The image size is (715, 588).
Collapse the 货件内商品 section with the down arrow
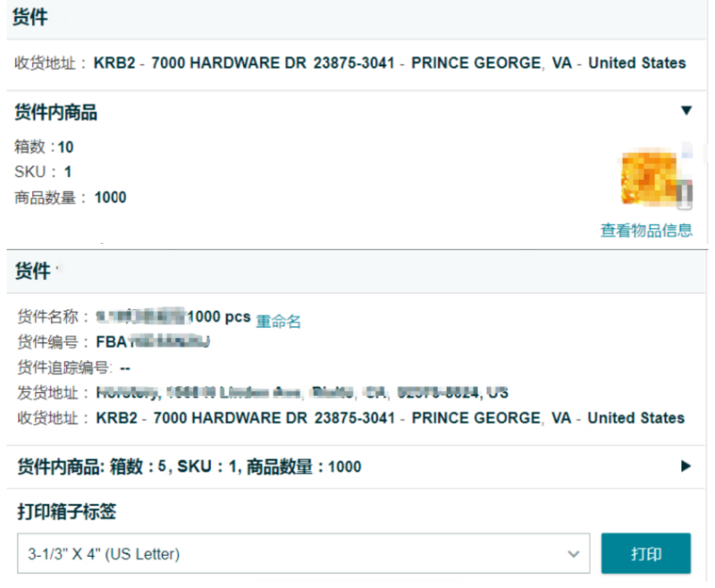[x=686, y=111]
